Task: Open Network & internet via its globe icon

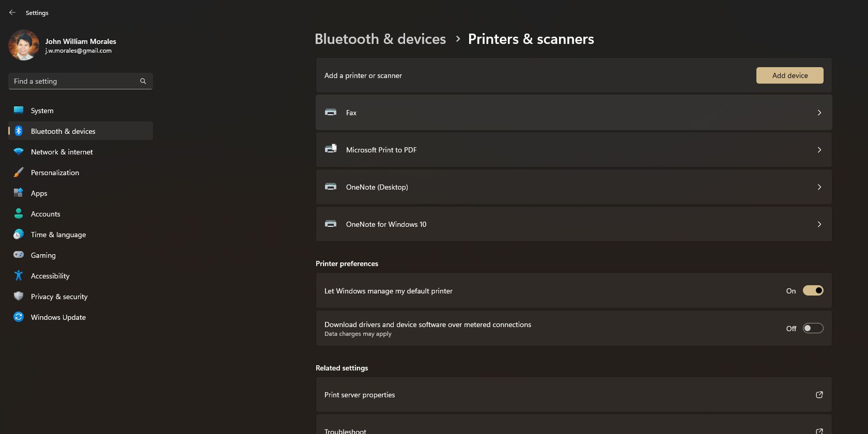Action: click(19, 151)
